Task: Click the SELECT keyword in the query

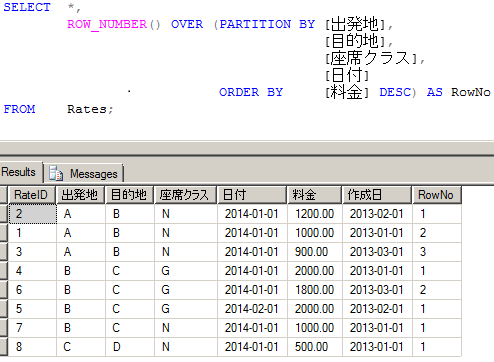Action: coord(27,7)
